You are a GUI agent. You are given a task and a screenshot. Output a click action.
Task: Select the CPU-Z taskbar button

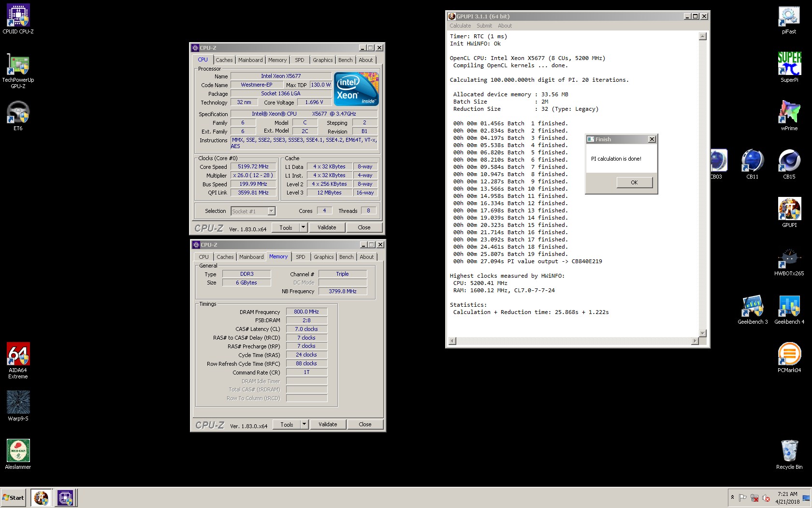[x=65, y=498]
